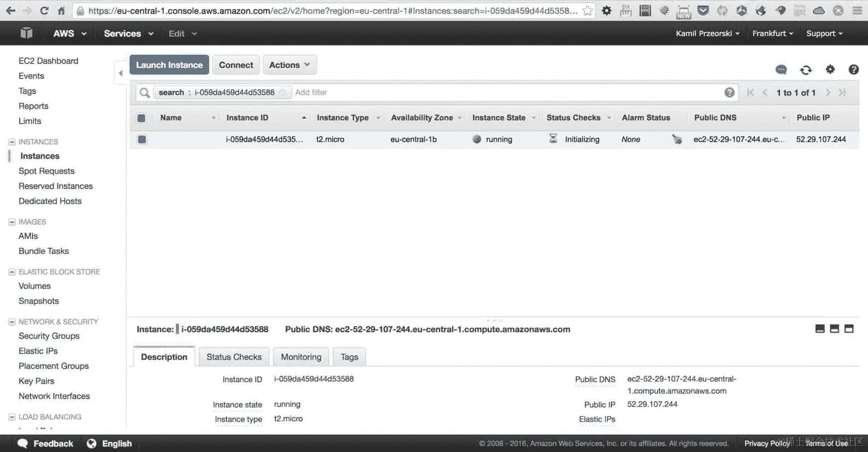
Task: Bookmark this page with the star icon
Action: [587, 10]
